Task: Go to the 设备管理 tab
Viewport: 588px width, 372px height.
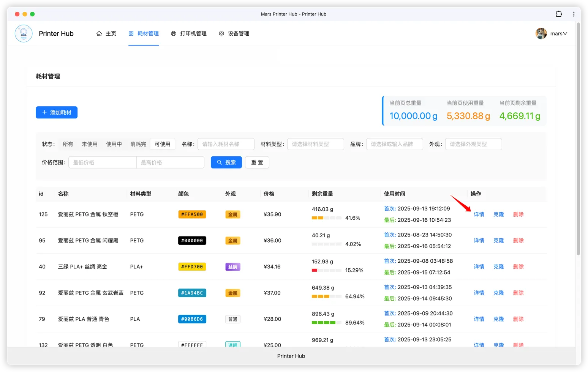Action: [238, 33]
